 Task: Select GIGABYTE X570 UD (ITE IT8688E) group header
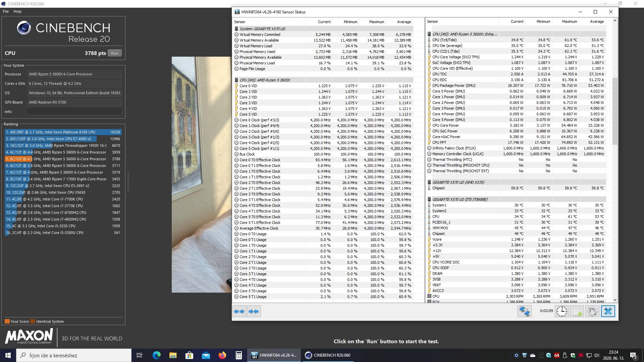point(516,199)
